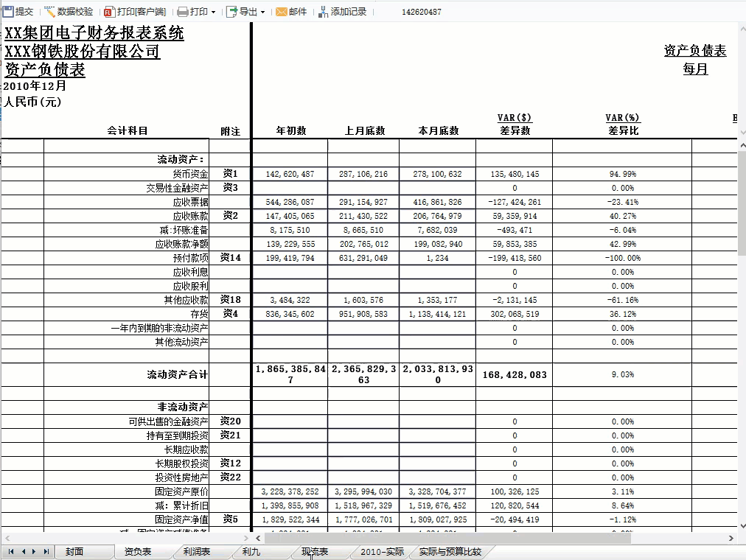Click the vertical scrollbar thumb
Image resolution: width=746 pixels, height=560 pixels.
coord(742,204)
